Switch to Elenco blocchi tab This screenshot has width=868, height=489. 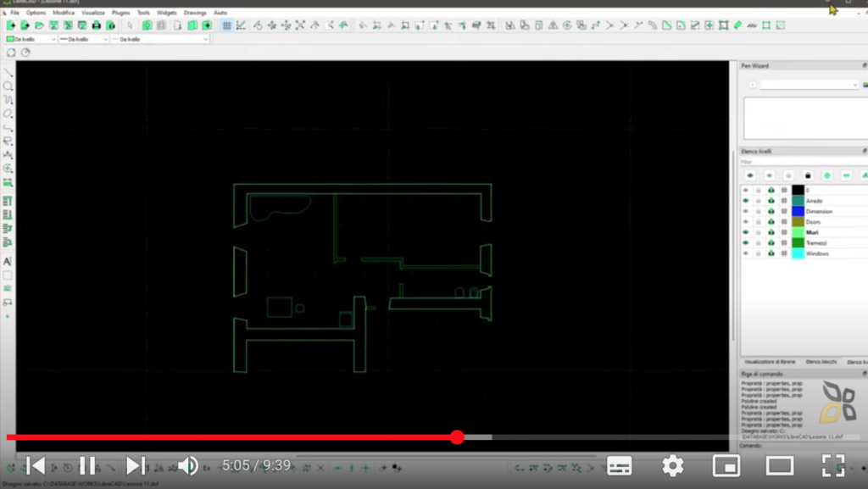pos(821,362)
